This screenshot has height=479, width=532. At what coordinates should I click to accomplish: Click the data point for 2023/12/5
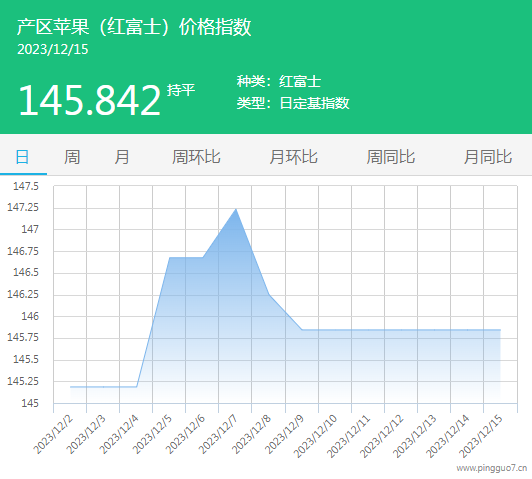coord(169,257)
